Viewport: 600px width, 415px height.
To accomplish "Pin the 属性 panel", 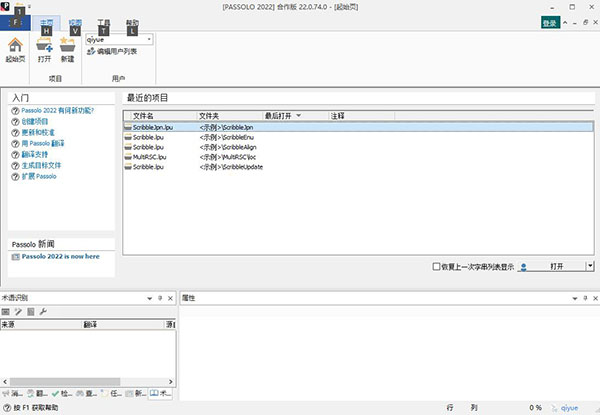I will click(x=585, y=298).
